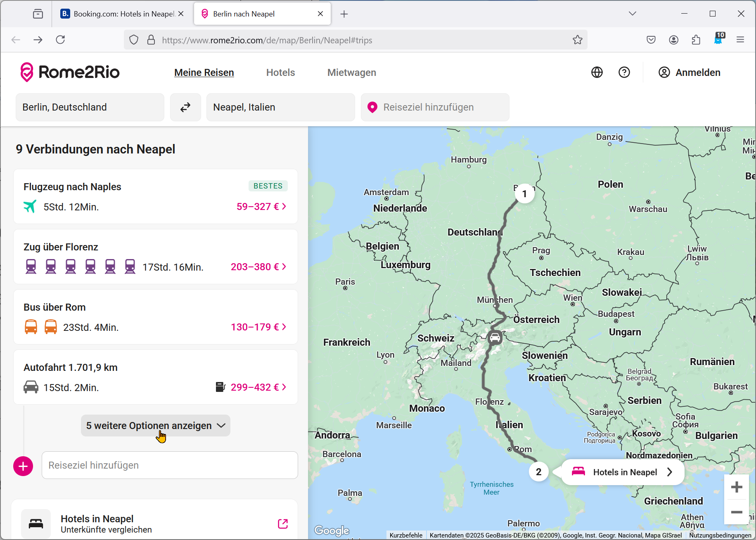Open Firefox account icon
The width and height of the screenshot is (756, 540).
tap(674, 40)
